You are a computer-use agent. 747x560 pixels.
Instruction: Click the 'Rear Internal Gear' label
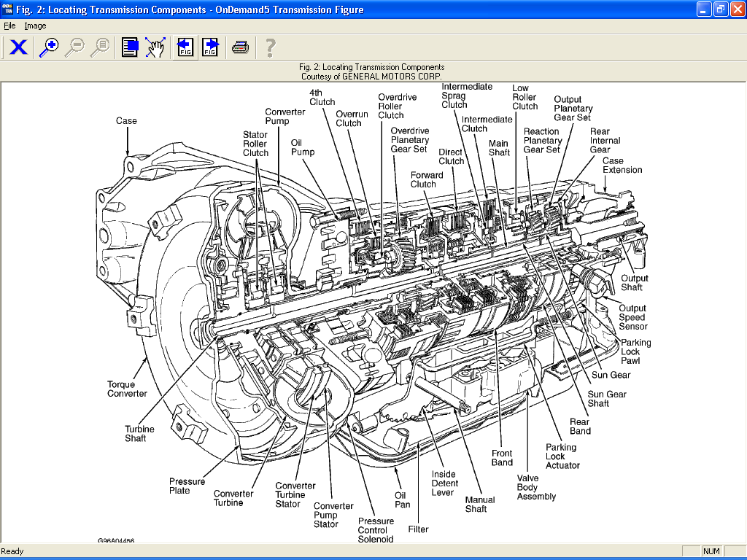[x=605, y=141]
